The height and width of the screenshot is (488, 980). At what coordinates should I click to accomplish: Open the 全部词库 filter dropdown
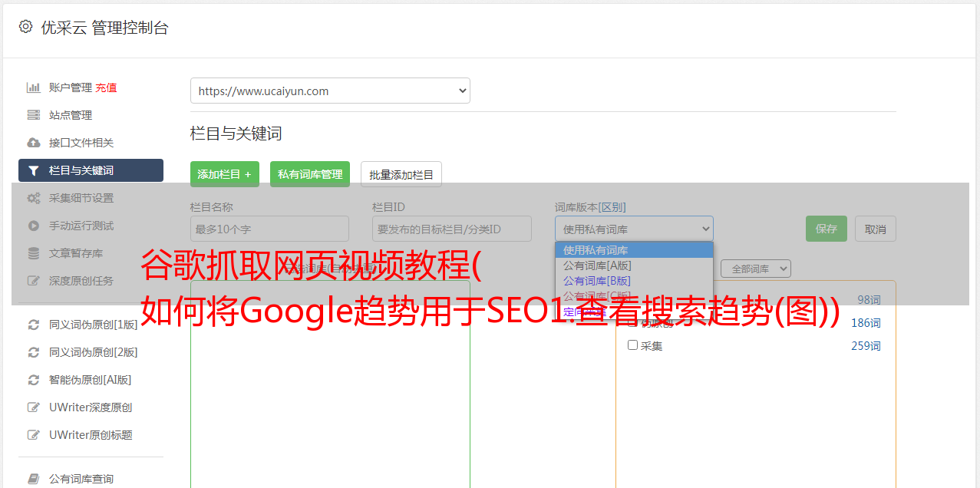pos(756,269)
